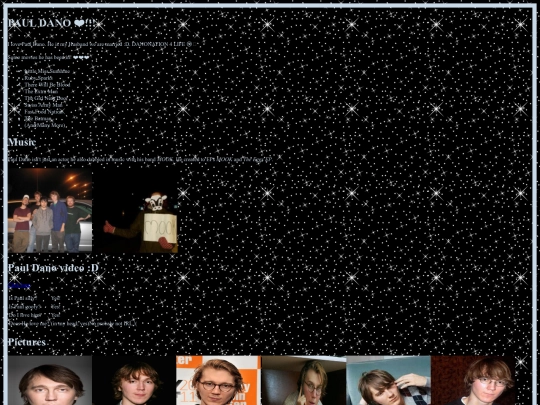Select The Batman list item

pyautogui.click(x=38, y=118)
